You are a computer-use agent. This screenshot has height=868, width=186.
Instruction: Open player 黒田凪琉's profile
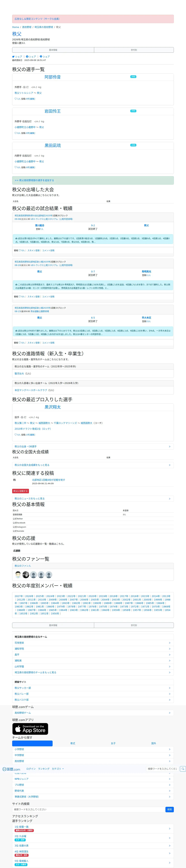tap(53, 146)
